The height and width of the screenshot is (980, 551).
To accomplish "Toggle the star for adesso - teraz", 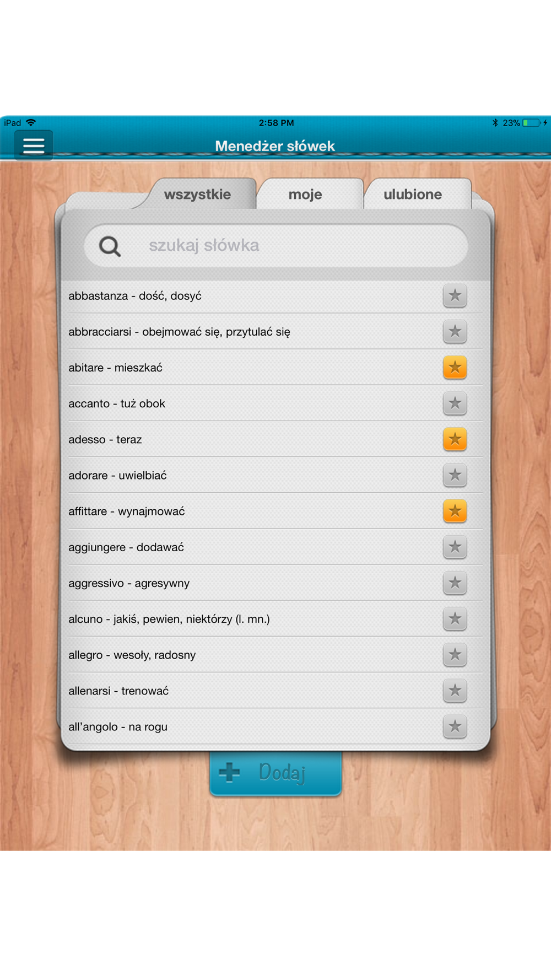I will 455,439.
